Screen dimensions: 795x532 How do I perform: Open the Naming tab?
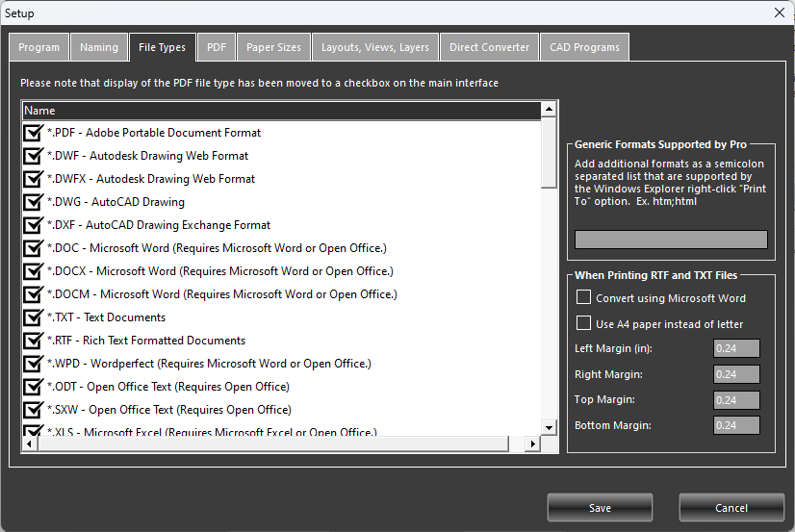pos(99,47)
